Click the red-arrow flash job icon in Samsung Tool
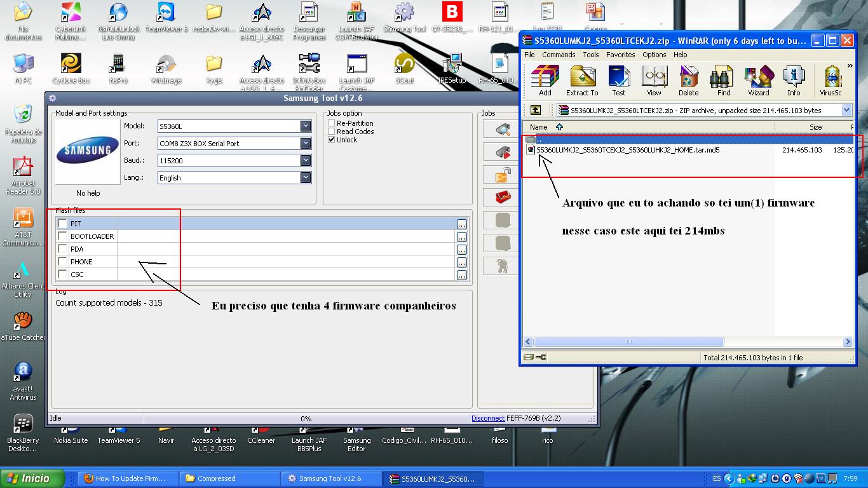868x488 pixels. pos(503,152)
